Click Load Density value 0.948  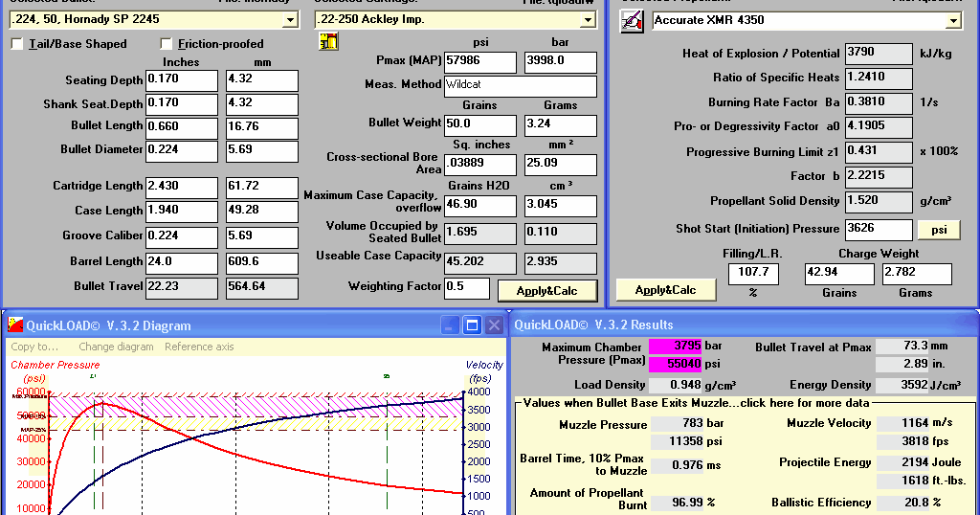tap(675, 385)
